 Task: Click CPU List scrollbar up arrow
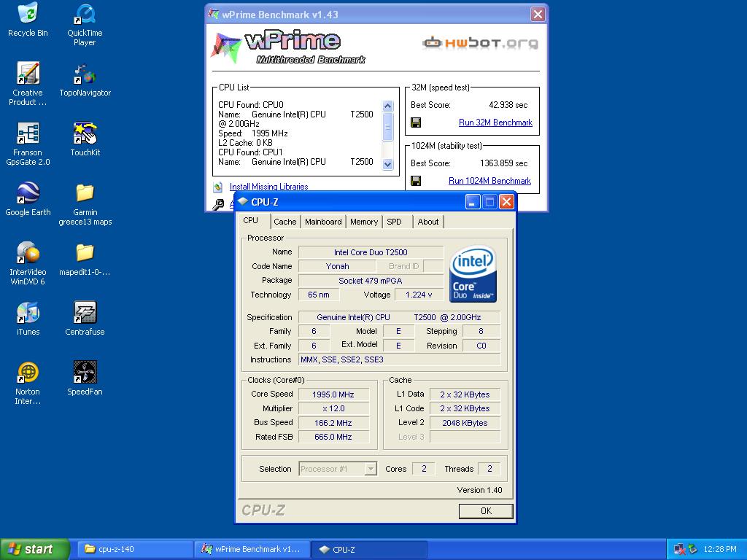click(388, 106)
